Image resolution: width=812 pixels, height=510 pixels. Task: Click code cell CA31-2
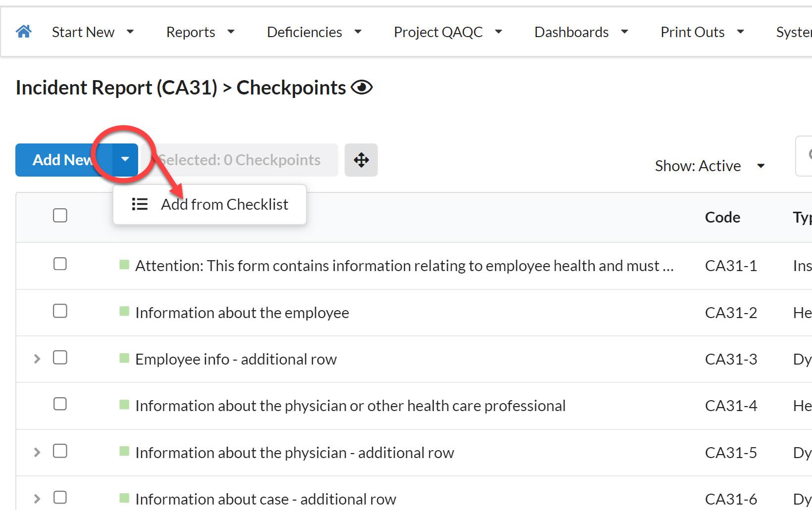pos(731,313)
